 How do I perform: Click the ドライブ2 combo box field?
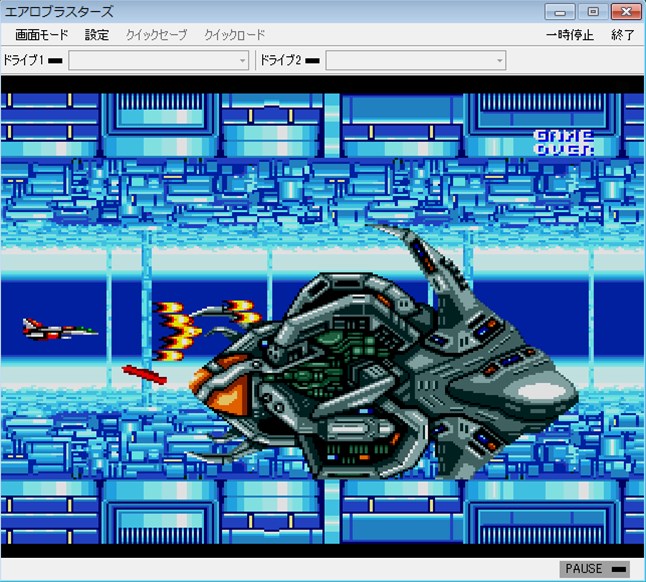tap(416, 61)
